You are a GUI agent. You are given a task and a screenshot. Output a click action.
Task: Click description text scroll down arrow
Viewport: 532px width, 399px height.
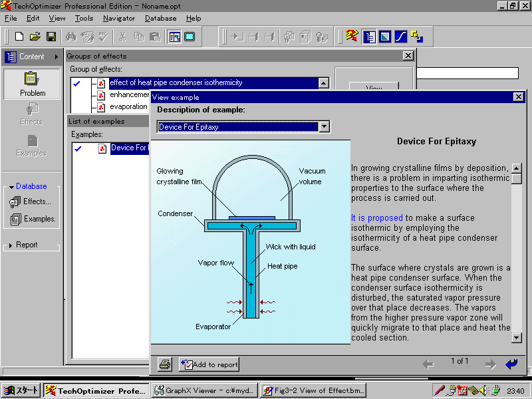pos(517,338)
